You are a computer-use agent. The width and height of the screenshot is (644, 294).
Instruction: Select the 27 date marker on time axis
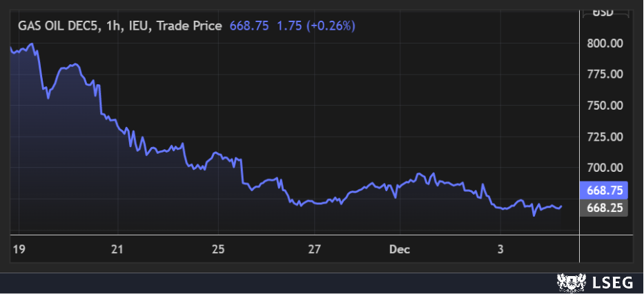(x=315, y=248)
